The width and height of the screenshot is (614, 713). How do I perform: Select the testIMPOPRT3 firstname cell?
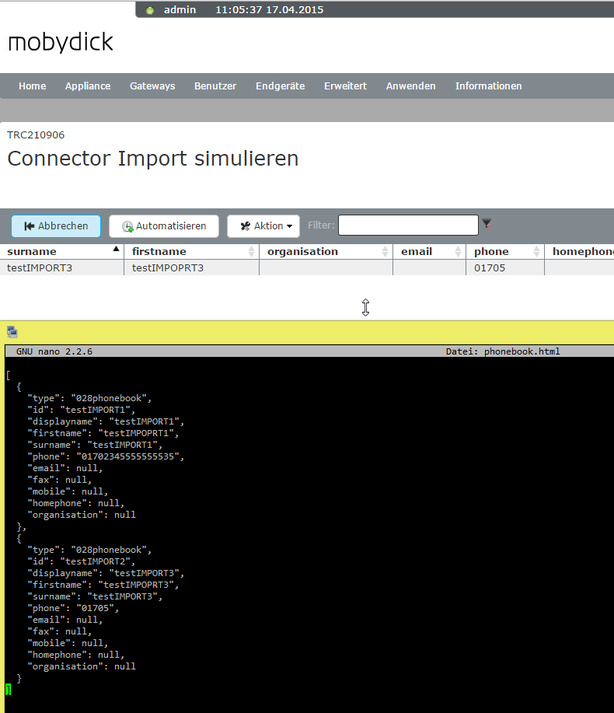[191, 268]
